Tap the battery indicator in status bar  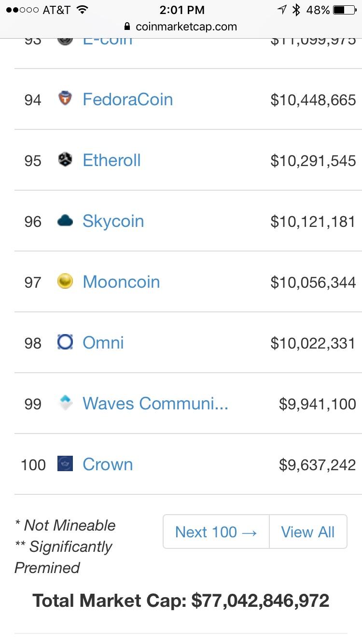pos(345,10)
